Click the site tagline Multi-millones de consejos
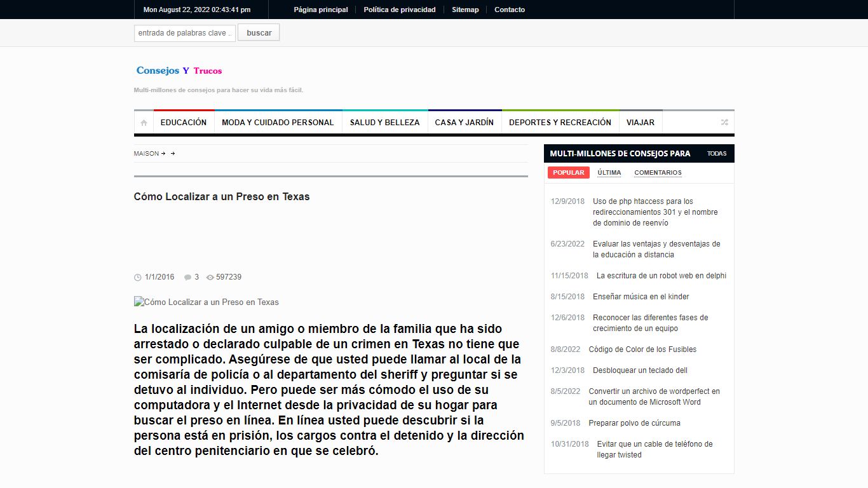This screenshot has height=488, width=868. (x=219, y=90)
